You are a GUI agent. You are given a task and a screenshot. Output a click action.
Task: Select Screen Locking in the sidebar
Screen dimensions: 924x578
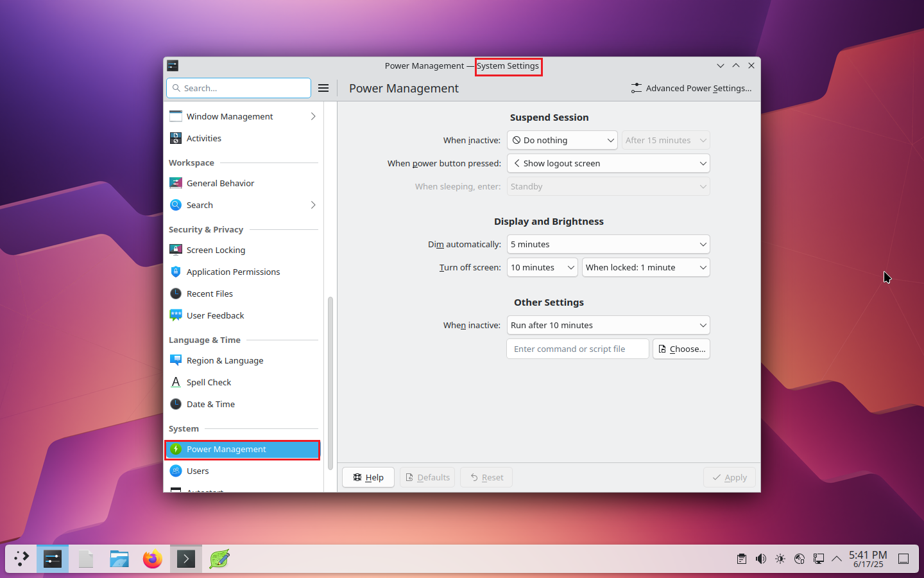point(216,250)
